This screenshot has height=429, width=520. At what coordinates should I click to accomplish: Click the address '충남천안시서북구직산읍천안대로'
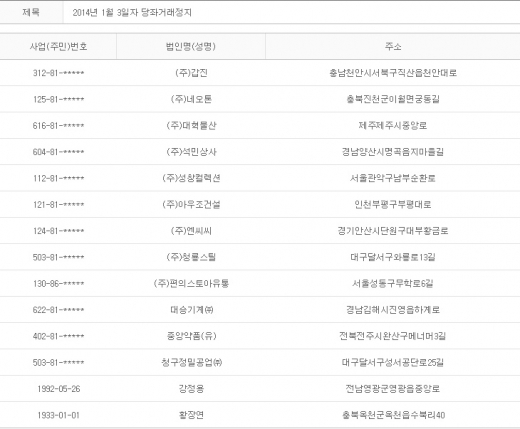click(x=393, y=73)
